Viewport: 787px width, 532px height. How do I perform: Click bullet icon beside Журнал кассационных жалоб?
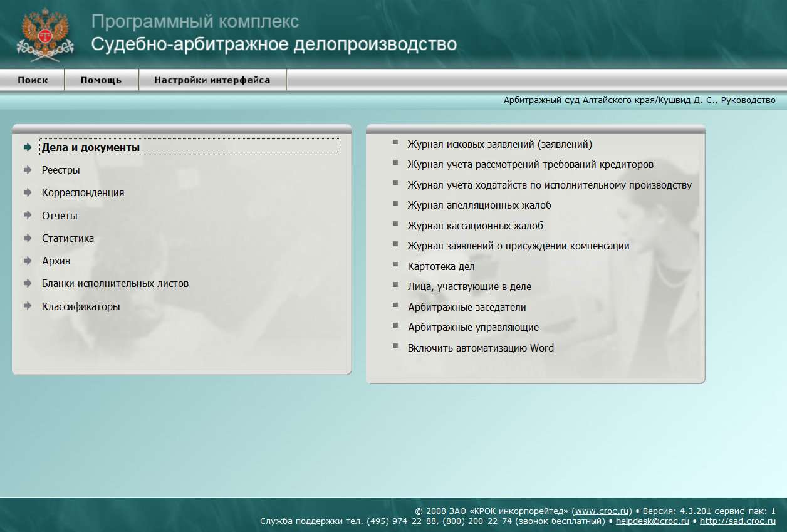click(395, 224)
